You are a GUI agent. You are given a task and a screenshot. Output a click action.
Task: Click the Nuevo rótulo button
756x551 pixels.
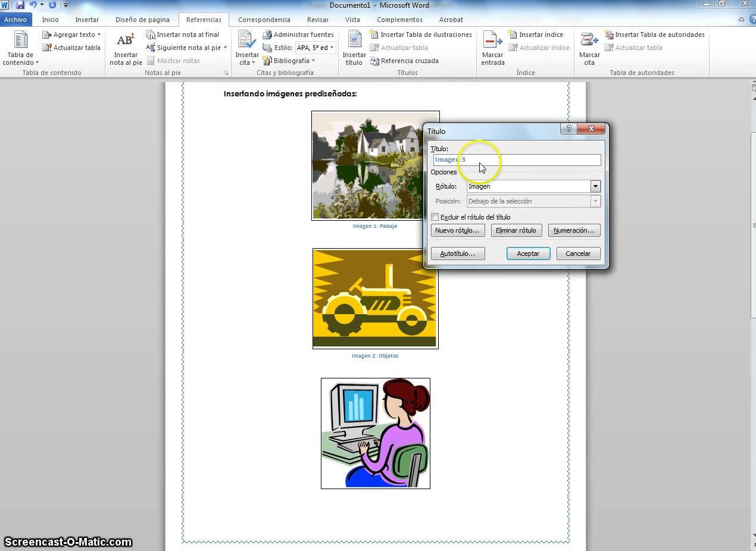[457, 230]
